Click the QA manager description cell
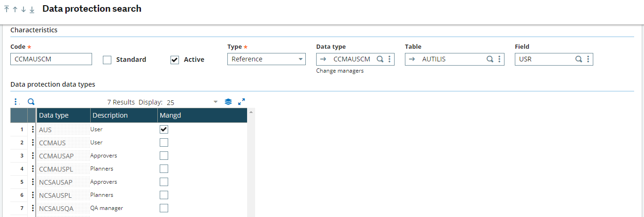Image resolution: width=644 pixels, height=217 pixels. click(x=124, y=208)
